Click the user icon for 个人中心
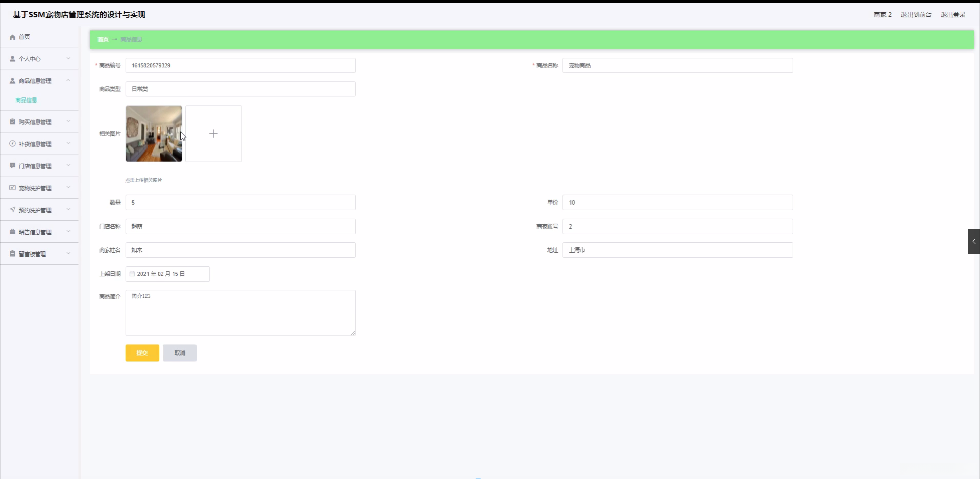The height and width of the screenshot is (479, 980). (12, 59)
